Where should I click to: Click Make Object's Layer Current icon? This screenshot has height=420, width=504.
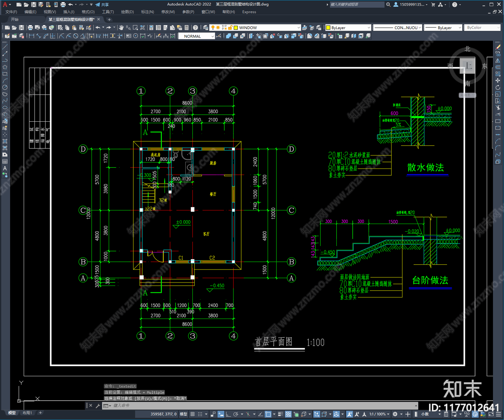point(305,28)
